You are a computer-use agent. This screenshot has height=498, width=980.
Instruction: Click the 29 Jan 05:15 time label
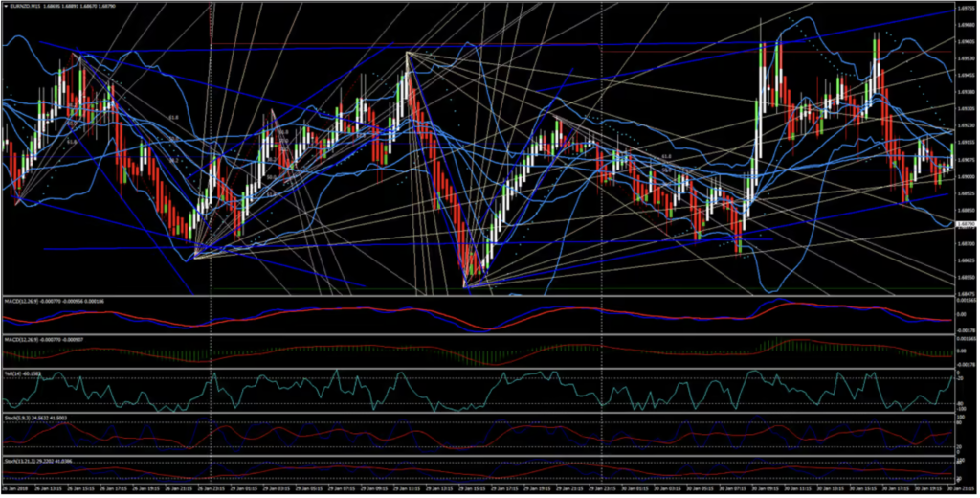[311, 487]
